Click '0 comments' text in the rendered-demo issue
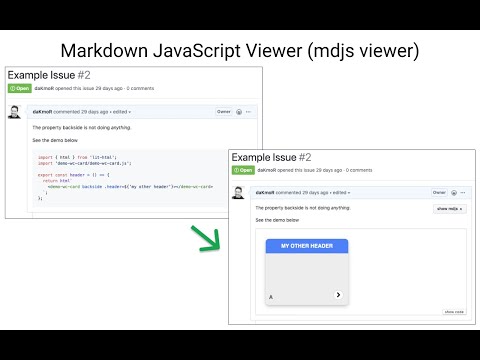Viewport: 480px width, 360px height. 359,170
